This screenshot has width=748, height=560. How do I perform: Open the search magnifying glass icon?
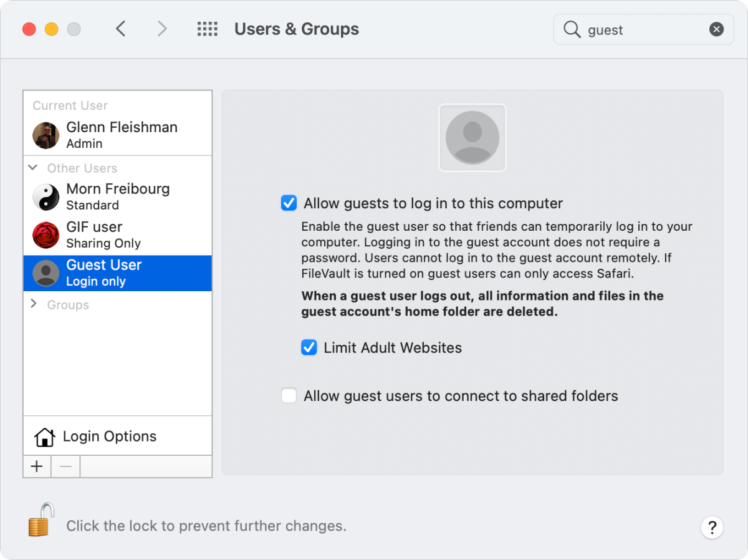click(x=572, y=29)
